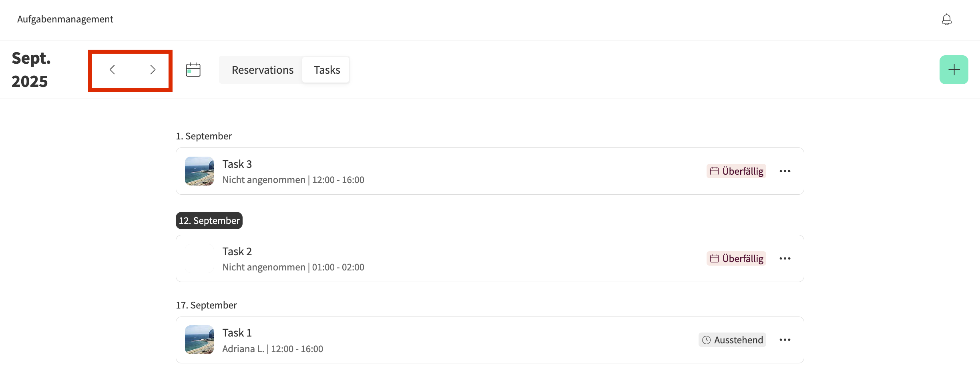The width and height of the screenshot is (980, 375).
Task: Add a new task with plus button
Action: pyautogui.click(x=954, y=70)
